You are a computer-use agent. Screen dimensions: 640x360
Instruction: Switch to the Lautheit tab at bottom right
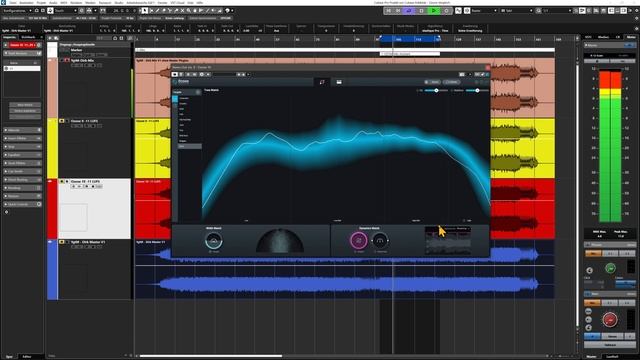(612, 357)
